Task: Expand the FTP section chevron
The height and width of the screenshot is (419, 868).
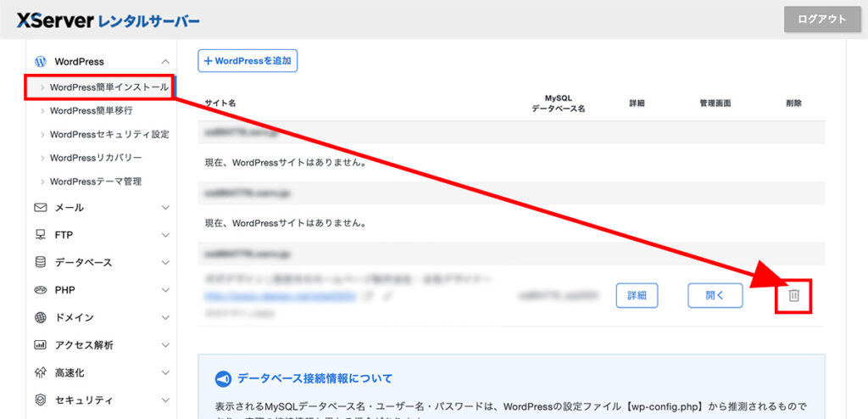Action: coord(165,235)
